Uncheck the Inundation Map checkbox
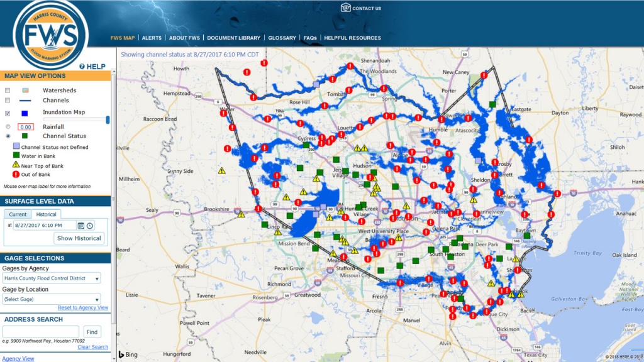The height and width of the screenshot is (362, 644). click(8, 114)
